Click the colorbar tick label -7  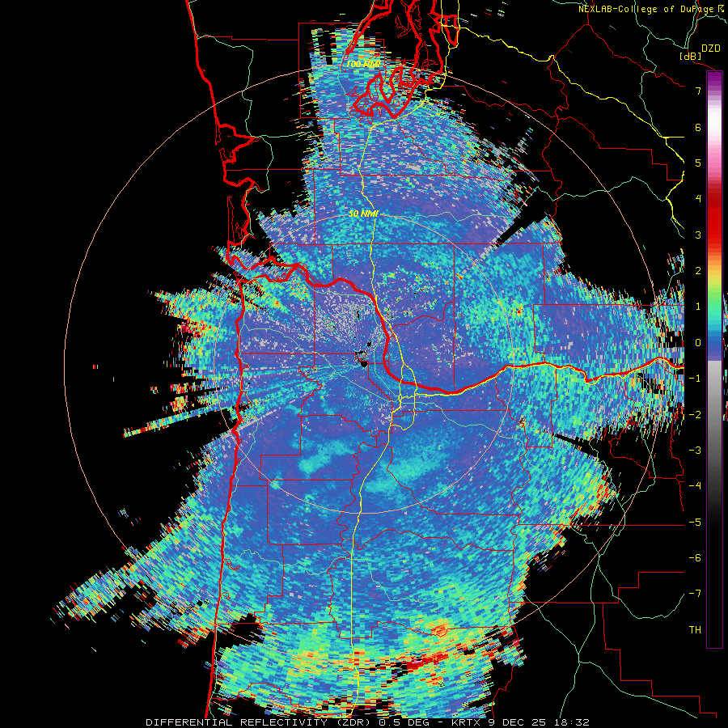coord(695,594)
